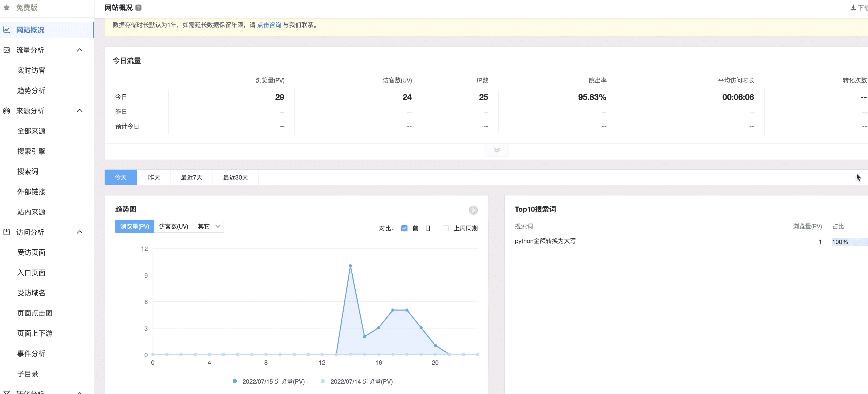Click today's PV value 29
868x394 pixels.
click(x=279, y=97)
